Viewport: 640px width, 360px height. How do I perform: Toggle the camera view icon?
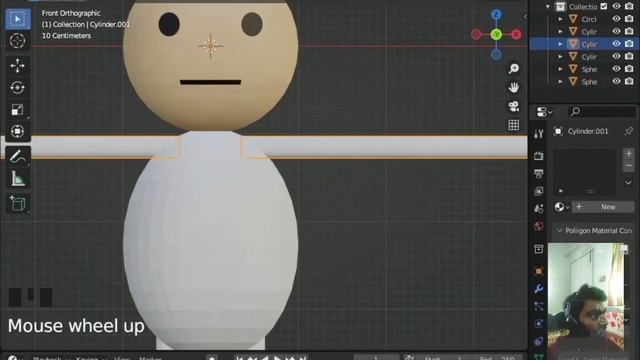[513, 106]
